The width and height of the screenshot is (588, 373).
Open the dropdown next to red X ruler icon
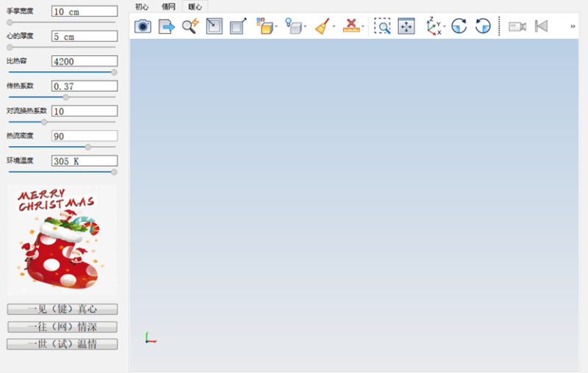click(x=363, y=27)
